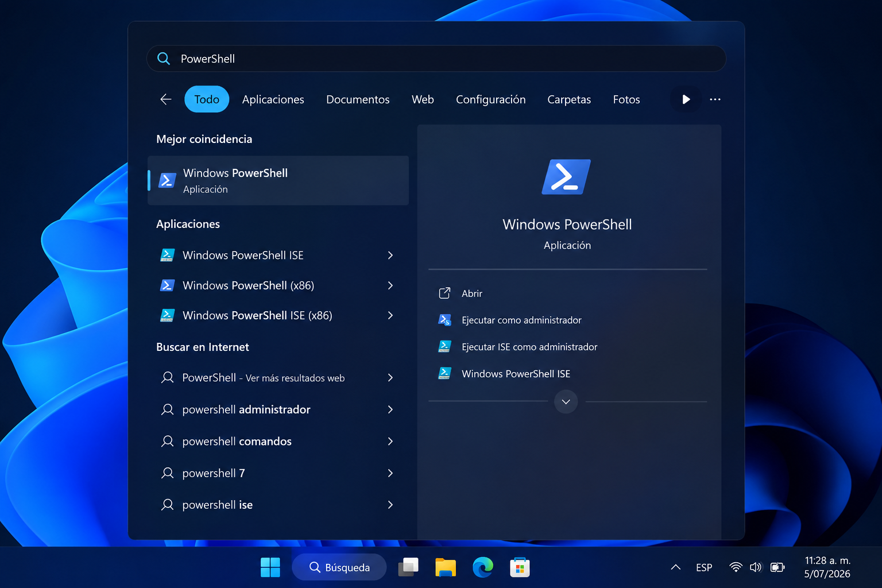The width and height of the screenshot is (882, 588).
Task: Expand the 'Ver más resultados web' chevron
Action: point(390,378)
